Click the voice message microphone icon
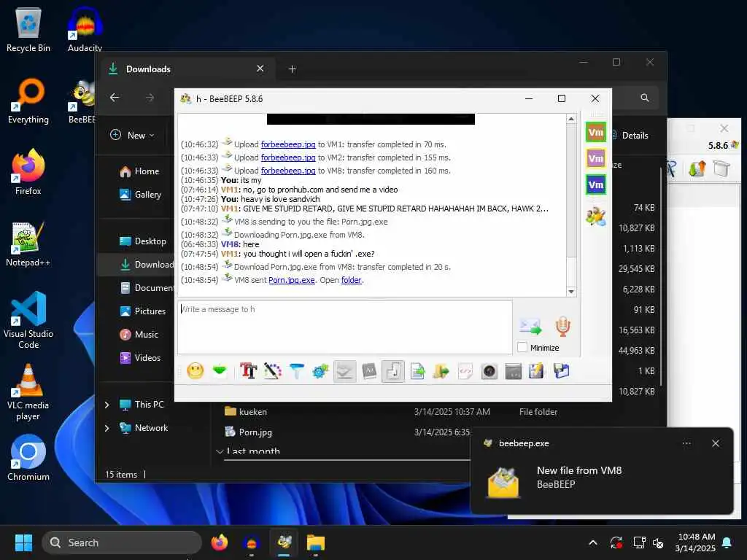This screenshot has height=560, width=747. pos(562,327)
